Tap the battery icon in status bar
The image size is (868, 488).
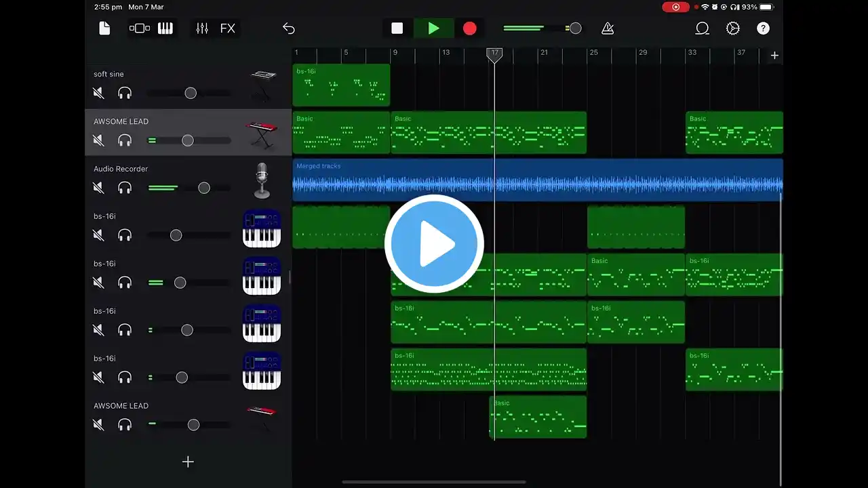click(x=768, y=7)
